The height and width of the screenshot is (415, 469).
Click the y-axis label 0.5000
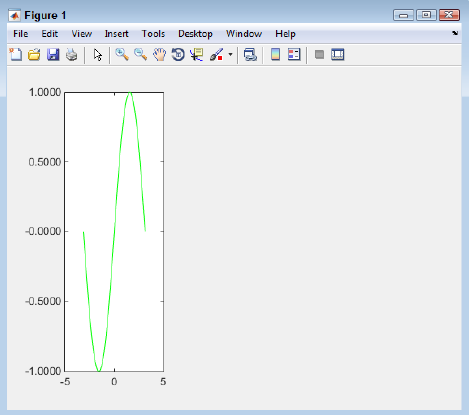(x=45, y=162)
